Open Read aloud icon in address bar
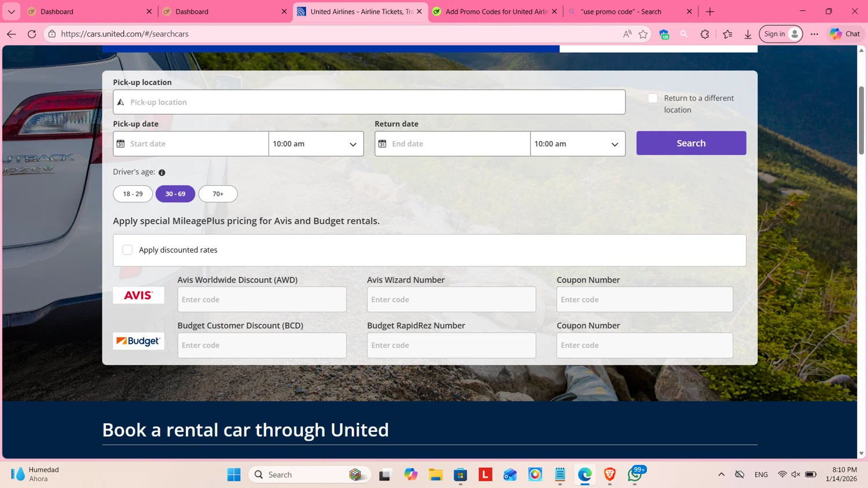Screen dimensions: 868x488 pos(627,34)
